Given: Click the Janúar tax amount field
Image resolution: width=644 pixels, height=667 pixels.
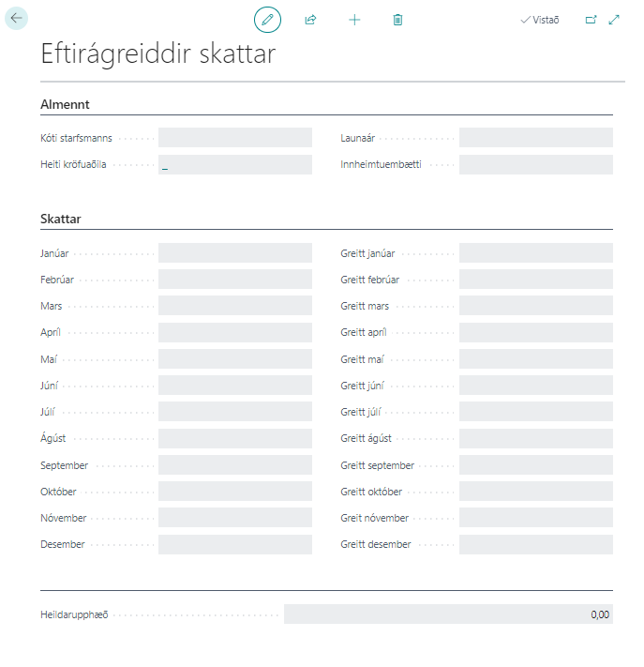Looking at the screenshot, I should point(234,253).
